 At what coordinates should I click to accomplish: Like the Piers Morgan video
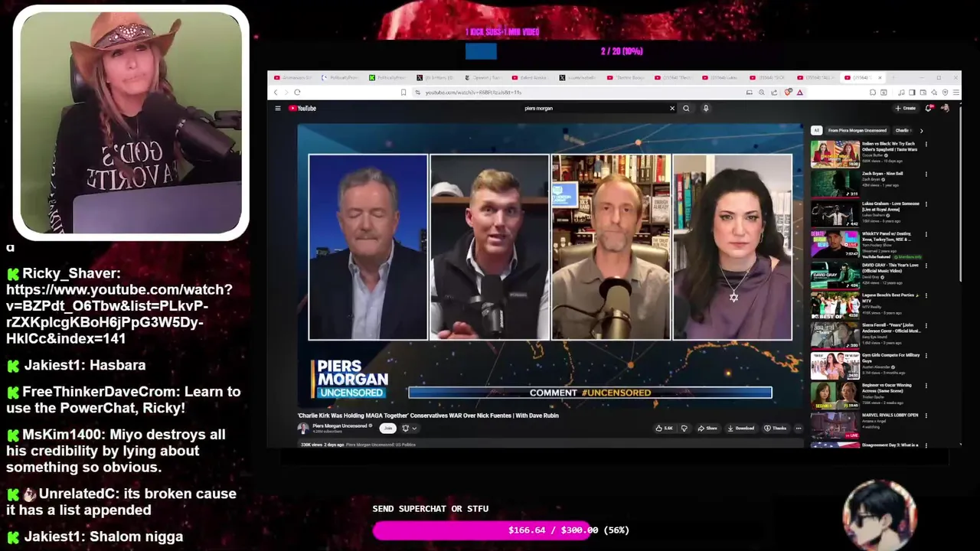(663, 428)
